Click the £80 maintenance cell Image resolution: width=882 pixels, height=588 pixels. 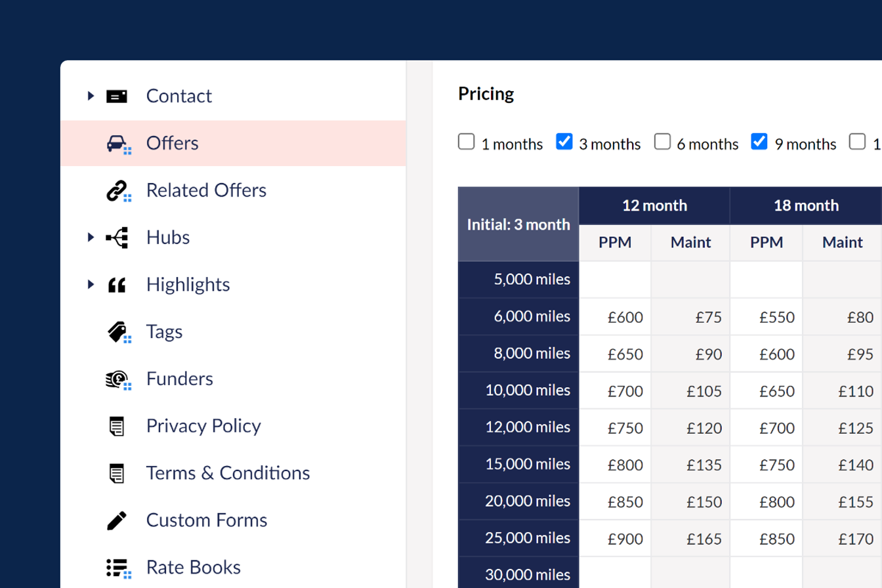click(x=843, y=317)
